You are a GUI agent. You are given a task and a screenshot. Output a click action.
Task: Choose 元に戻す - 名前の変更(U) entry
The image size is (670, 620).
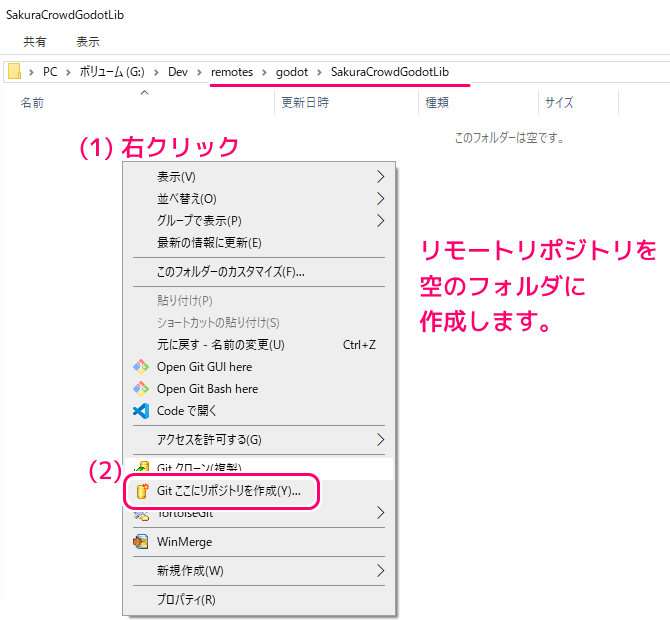tap(220, 345)
